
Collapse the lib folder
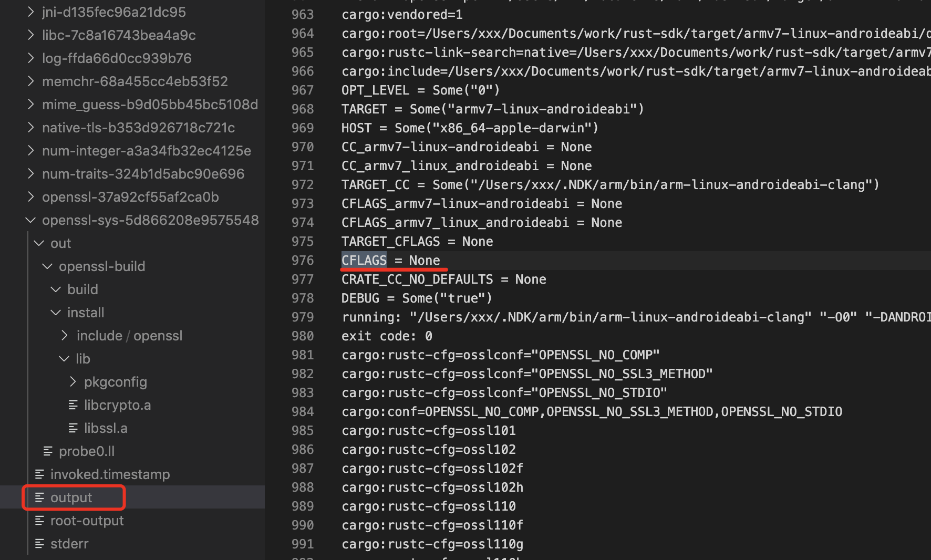(64, 358)
